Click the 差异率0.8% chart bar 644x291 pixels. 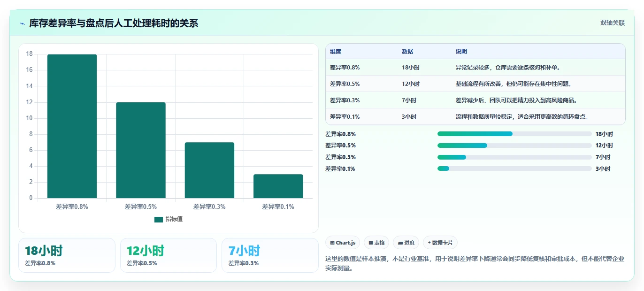coord(72,126)
